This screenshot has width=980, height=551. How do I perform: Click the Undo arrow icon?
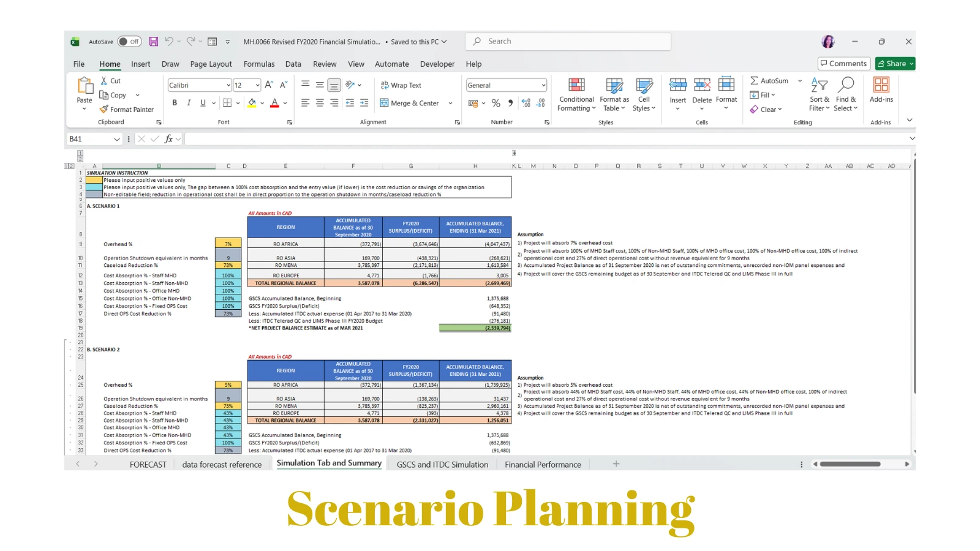pyautogui.click(x=168, y=42)
